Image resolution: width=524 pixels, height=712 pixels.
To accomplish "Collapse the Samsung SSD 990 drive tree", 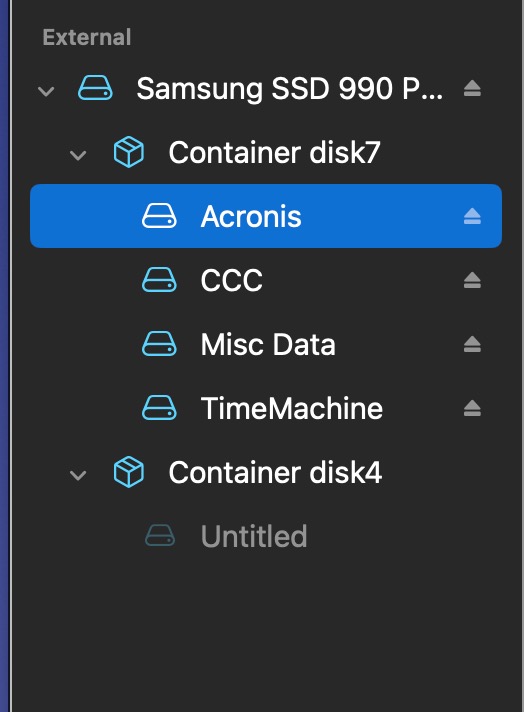I will coord(46,91).
